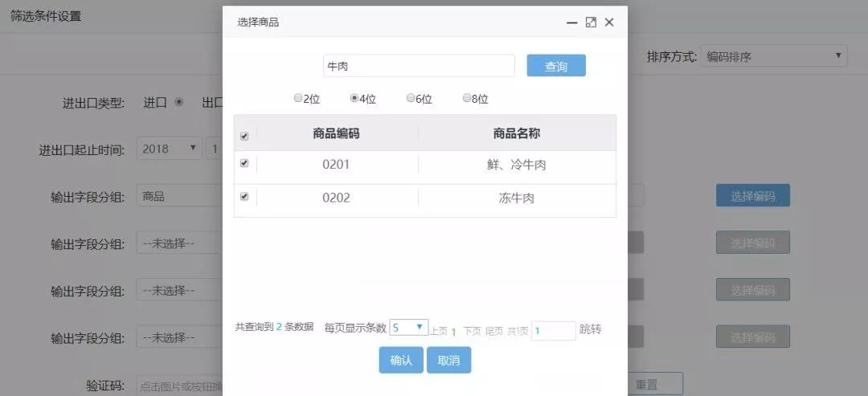Click the 尾页 pagination link
The width and height of the screenshot is (868, 396).
point(493,331)
